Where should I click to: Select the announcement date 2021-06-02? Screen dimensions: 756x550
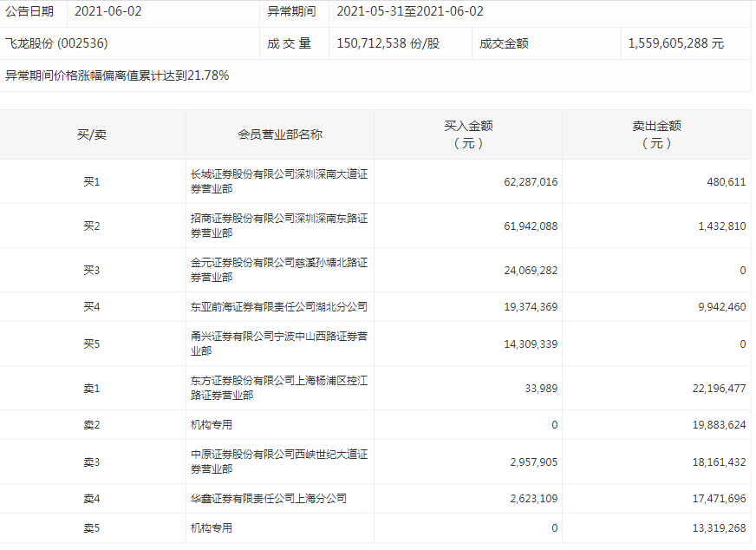[x=108, y=11]
